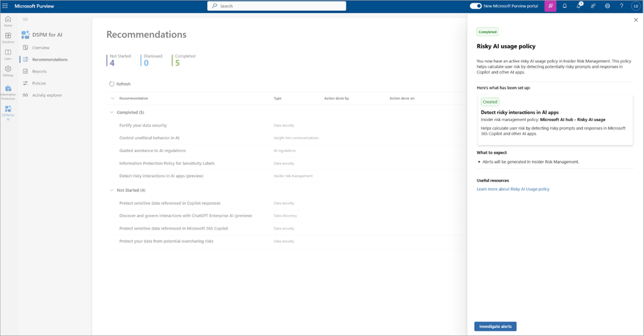Toggle New Microsoft Purview portal switch
Viewport: 644px width, 336px height.
click(476, 6)
